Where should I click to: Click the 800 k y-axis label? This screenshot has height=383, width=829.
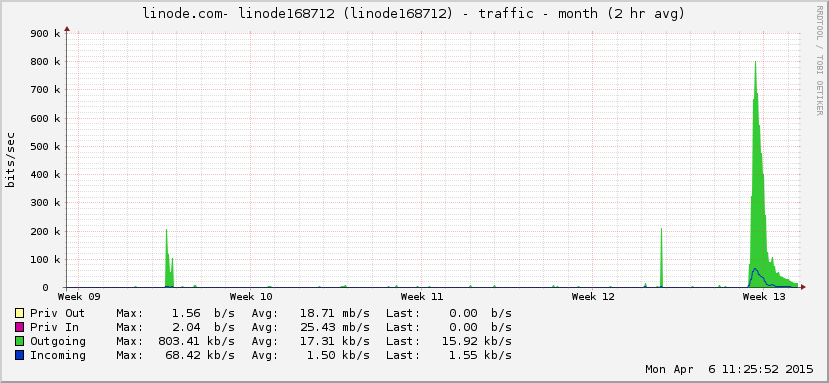click(47, 62)
